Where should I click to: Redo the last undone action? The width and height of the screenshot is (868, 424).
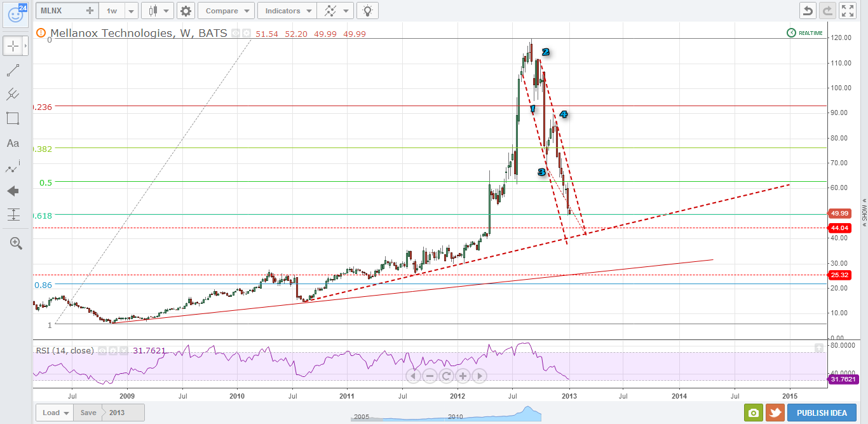point(827,11)
